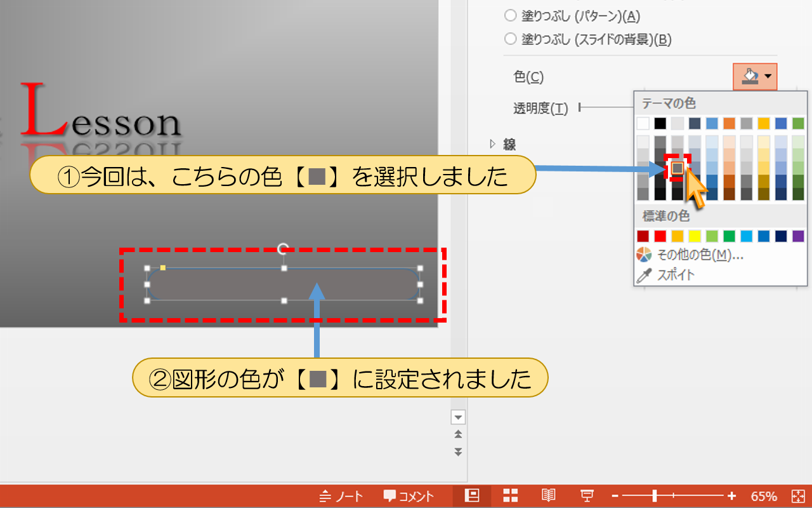Go to previous slide double-arrow
This screenshot has height=508, width=812.
click(458, 435)
